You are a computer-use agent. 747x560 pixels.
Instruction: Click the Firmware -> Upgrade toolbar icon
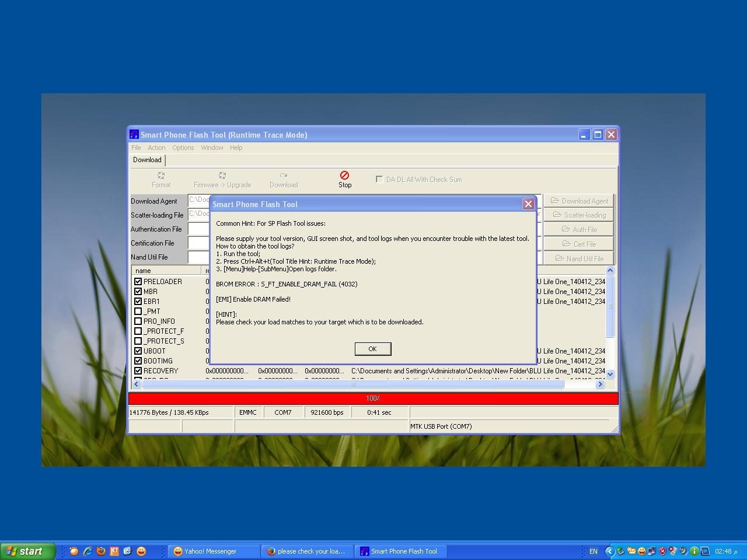click(x=222, y=179)
